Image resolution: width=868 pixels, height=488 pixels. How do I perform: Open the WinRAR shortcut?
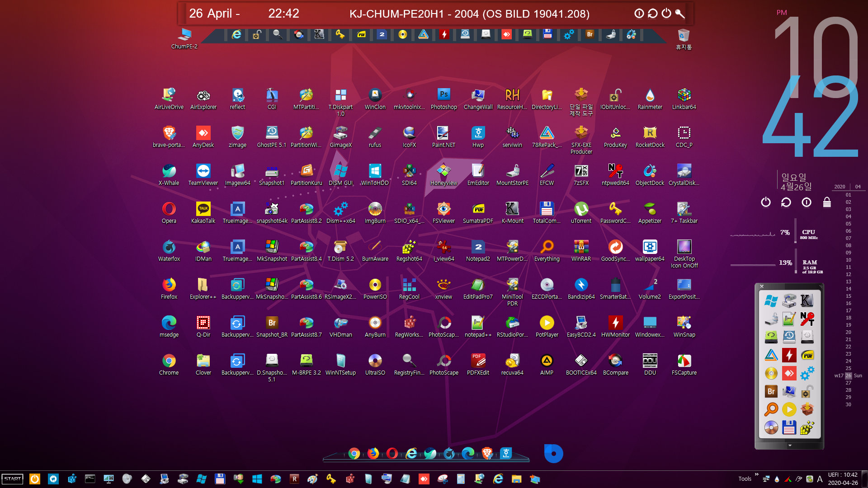coord(581,251)
